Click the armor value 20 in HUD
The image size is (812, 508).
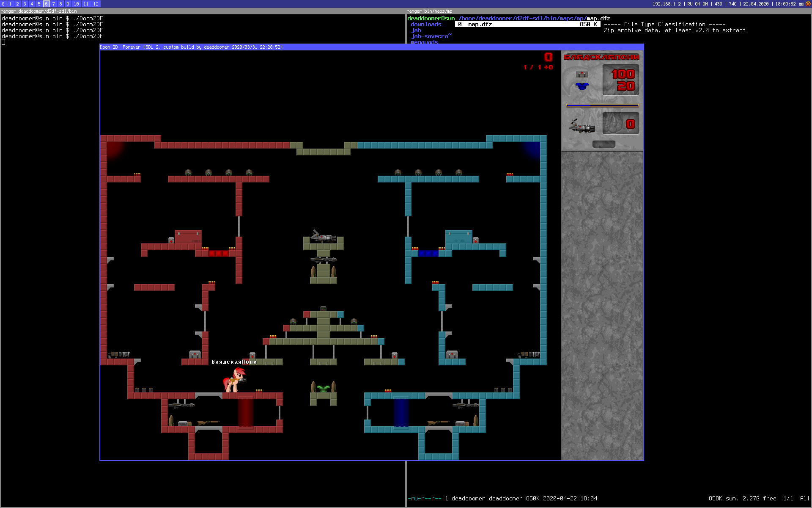click(x=626, y=86)
